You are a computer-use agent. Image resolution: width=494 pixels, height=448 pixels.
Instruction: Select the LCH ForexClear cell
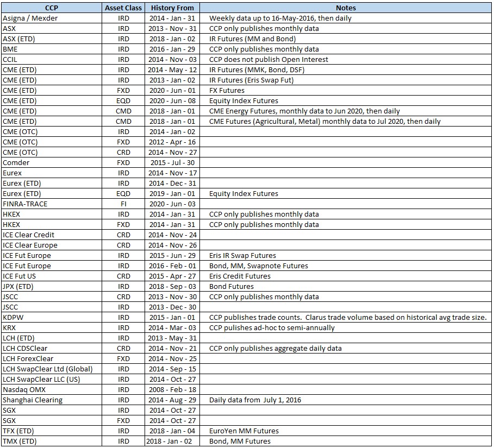coord(51,358)
